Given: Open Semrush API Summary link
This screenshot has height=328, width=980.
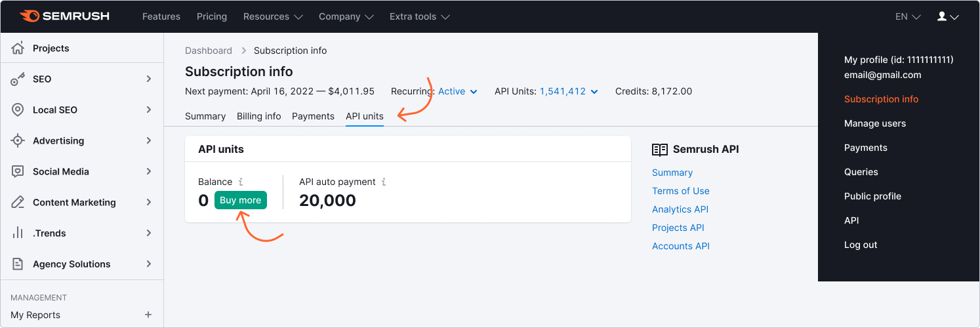Looking at the screenshot, I should pyautogui.click(x=672, y=173).
